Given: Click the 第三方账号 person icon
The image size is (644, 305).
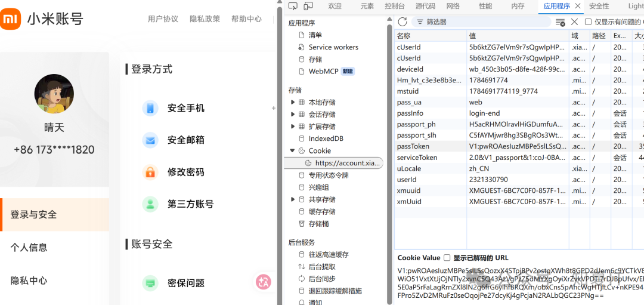Looking at the screenshot, I should pyautogui.click(x=150, y=204).
